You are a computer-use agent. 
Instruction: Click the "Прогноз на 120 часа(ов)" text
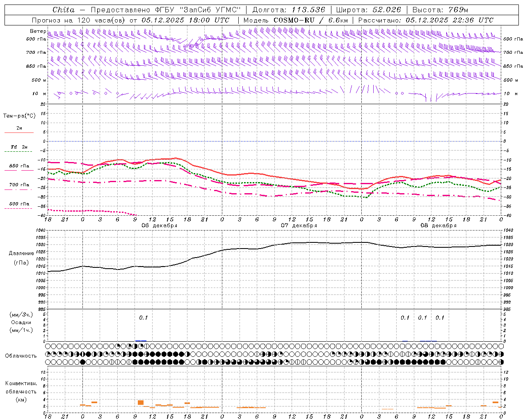pyautogui.click(x=79, y=20)
